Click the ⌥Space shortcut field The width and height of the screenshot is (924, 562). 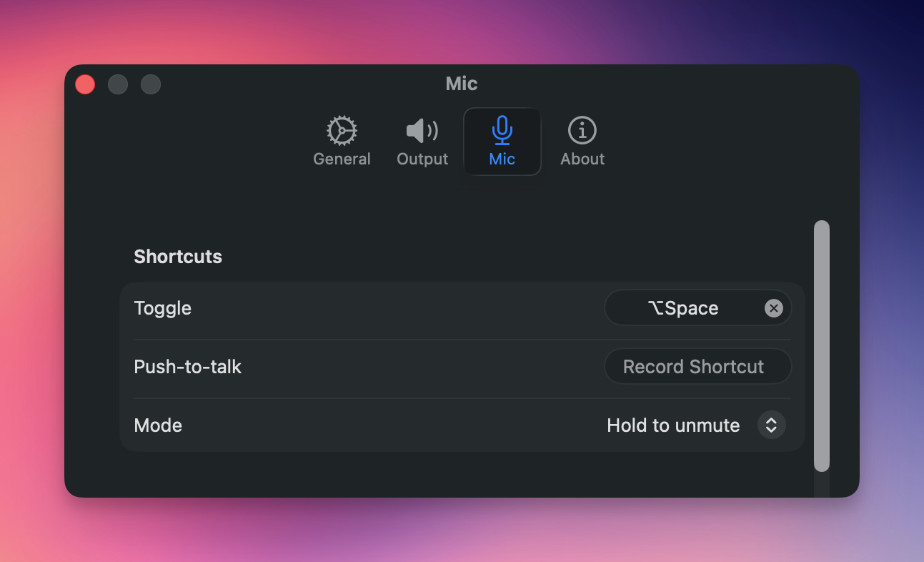coord(697,308)
